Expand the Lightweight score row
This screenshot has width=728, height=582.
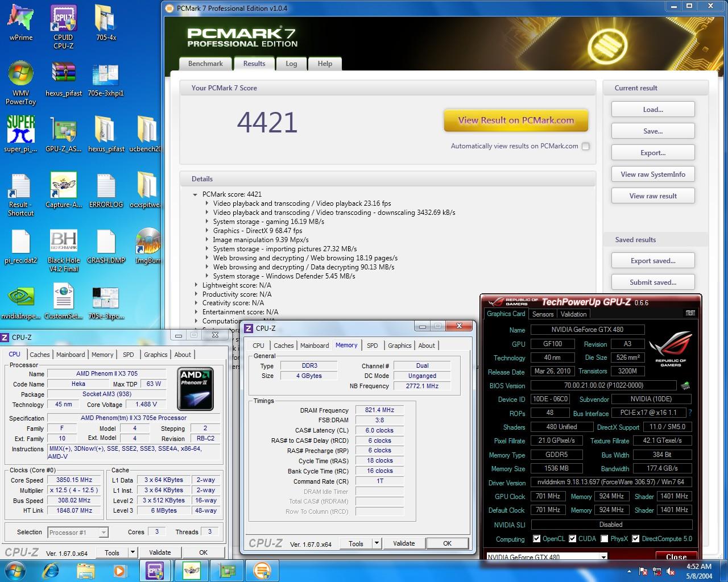tap(196, 285)
